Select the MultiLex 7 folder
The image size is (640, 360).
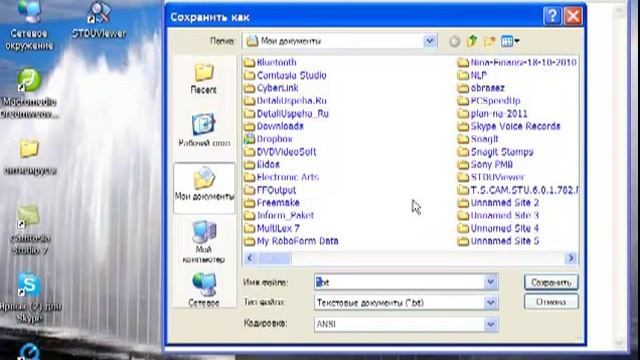click(x=272, y=229)
